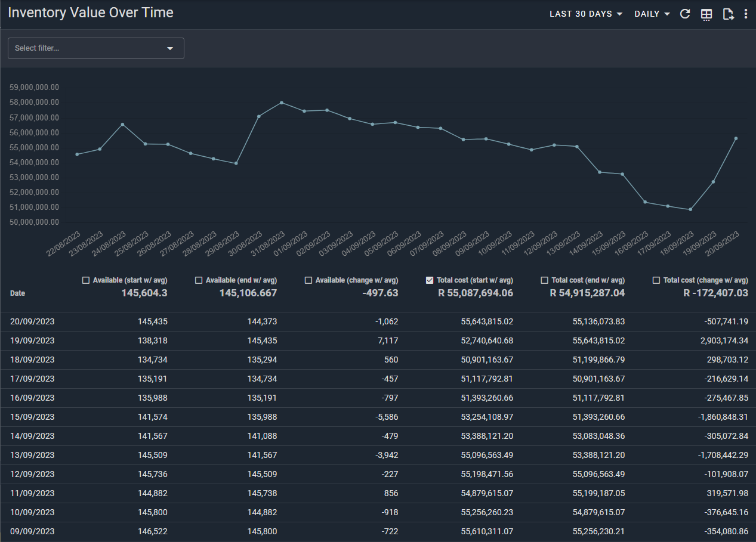Open the three-dot more options menu
This screenshot has width=756, height=542.
coord(746,14)
